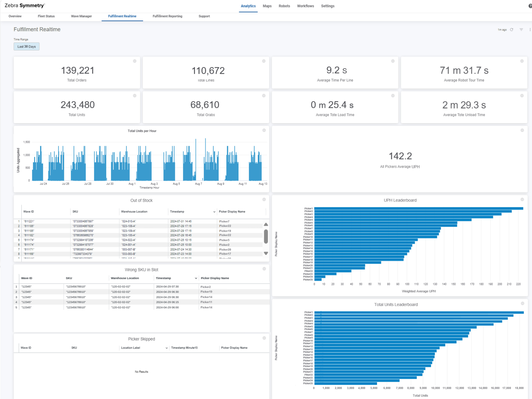Click the 142.2 All Pickers Average UPH value
Viewport: 532px width, 399px height.
pos(400,156)
